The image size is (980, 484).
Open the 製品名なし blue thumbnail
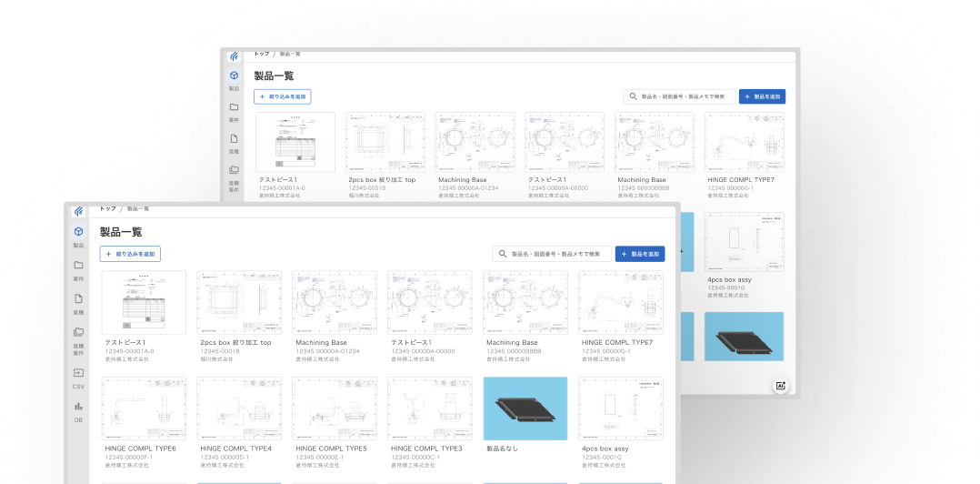(525, 408)
